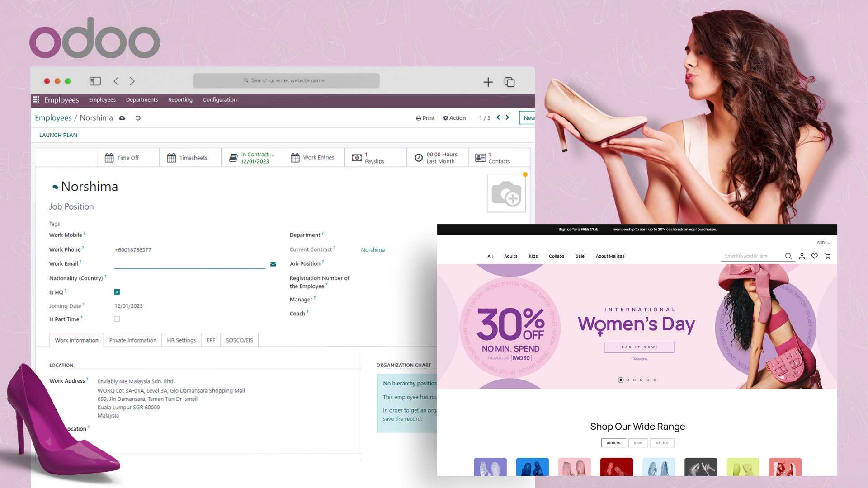Open the Configuration menu in Employees app

[x=219, y=99]
